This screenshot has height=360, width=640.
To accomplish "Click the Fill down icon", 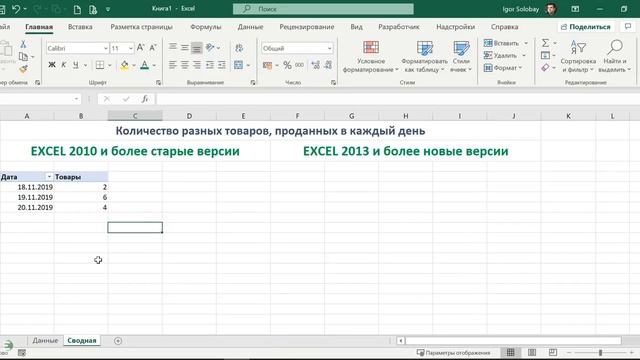I will 545,55.
